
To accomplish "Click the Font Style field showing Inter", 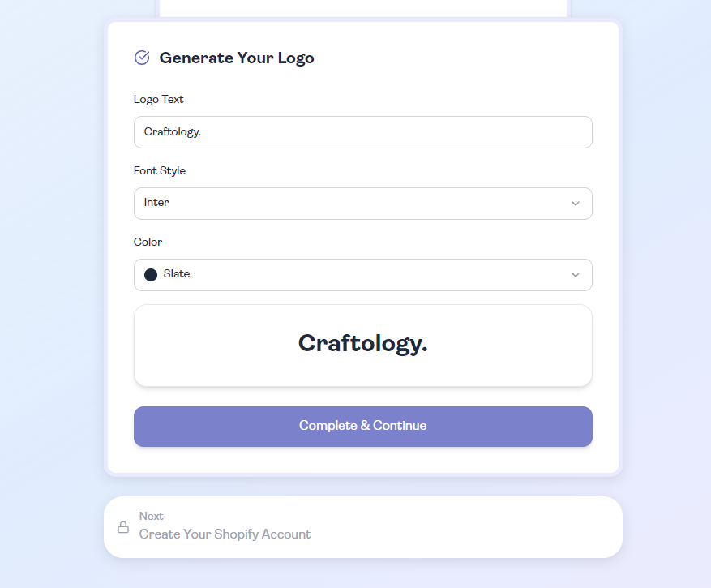I will click(x=362, y=204).
